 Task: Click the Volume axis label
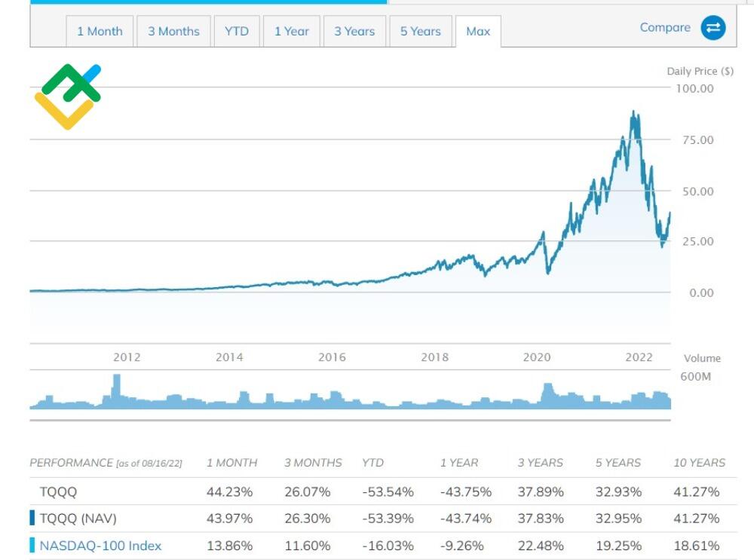tap(702, 358)
